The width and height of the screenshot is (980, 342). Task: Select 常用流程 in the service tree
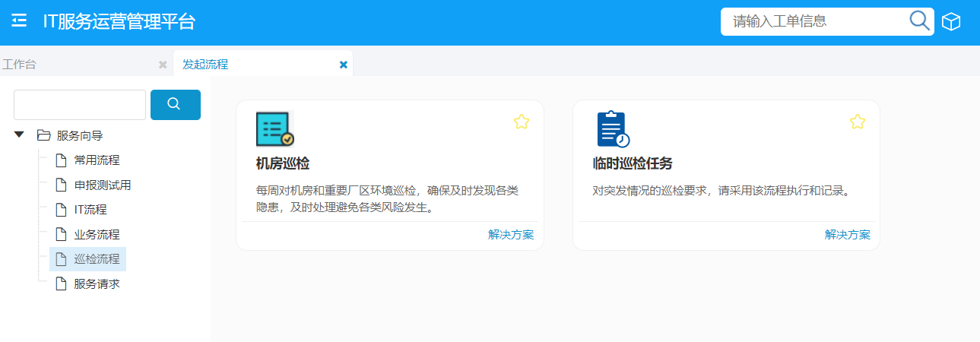pyautogui.click(x=97, y=160)
